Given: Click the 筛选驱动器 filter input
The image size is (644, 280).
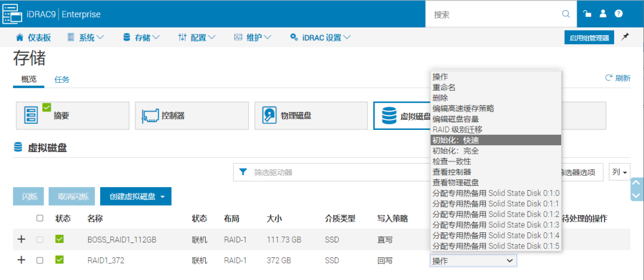Looking at the screenshot, I should (x=333, y=172).
